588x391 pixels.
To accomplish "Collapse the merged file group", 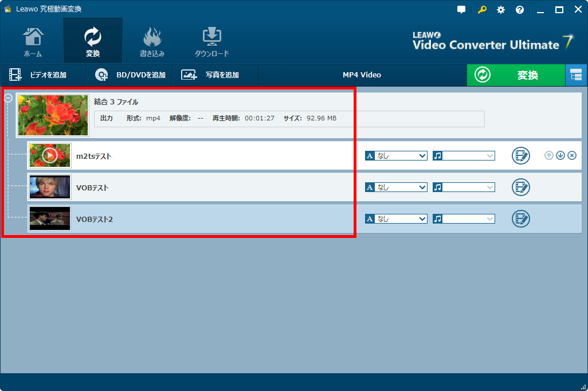I will [8, 98].
